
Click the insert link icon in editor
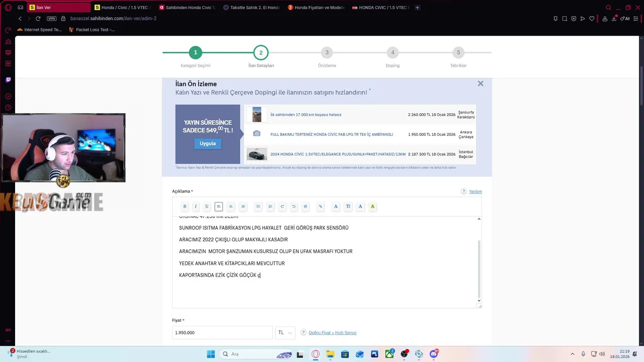[x=320, y=207]
